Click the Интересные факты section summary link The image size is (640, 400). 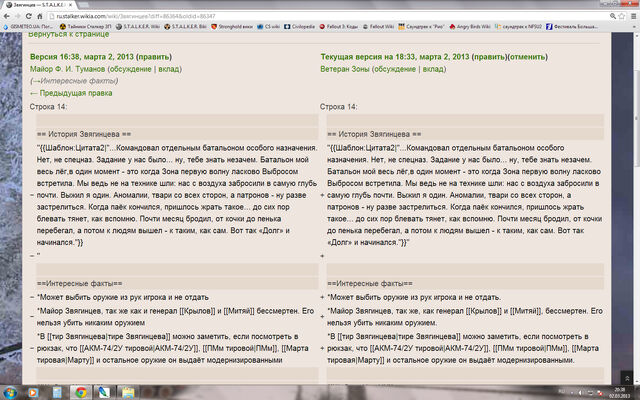tap(75, 81)
